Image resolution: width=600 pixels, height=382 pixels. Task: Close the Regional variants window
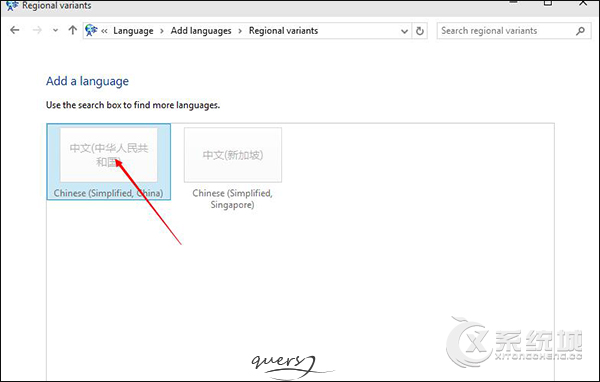[x=583, y=3]
